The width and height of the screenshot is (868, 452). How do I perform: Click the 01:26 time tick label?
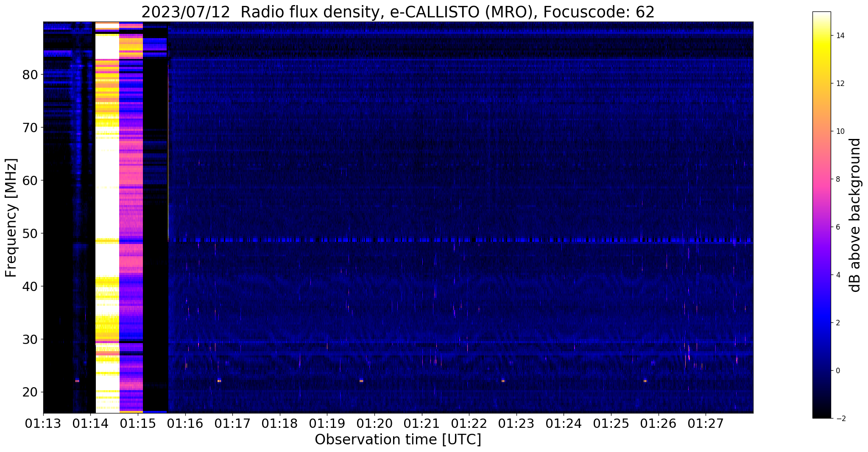click(x=658, y=424)
